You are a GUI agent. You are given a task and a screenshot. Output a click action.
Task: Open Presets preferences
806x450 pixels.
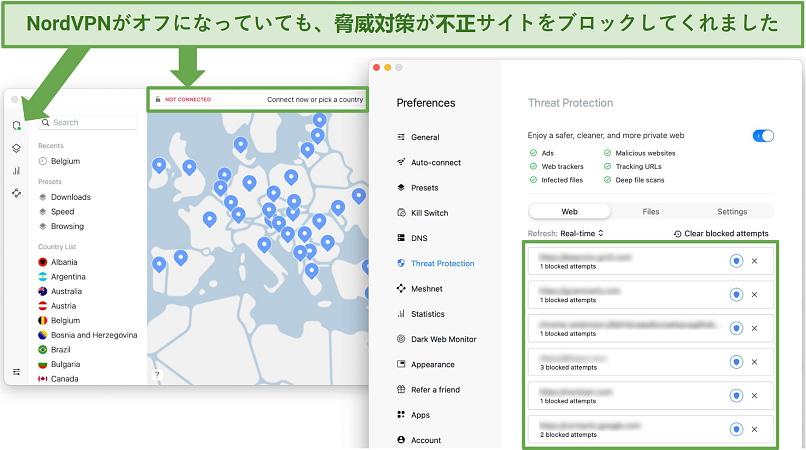pyautogui.click(x=425, y=188)
